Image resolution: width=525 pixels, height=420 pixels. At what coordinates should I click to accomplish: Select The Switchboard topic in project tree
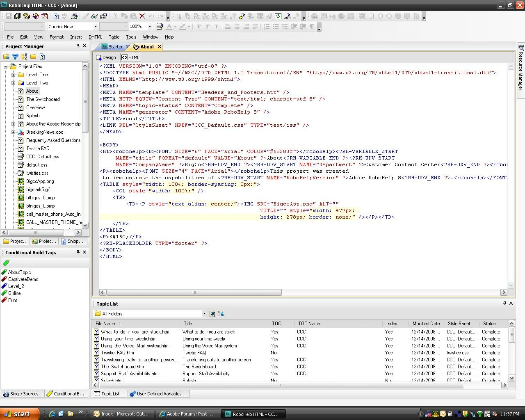[43, 99]
